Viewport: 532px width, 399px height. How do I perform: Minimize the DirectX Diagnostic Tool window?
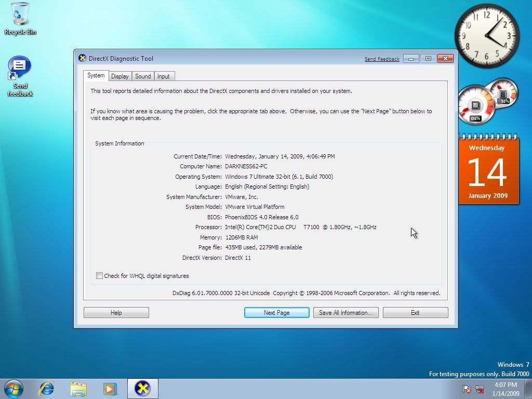pyautogui.click(x=411, y=59)
